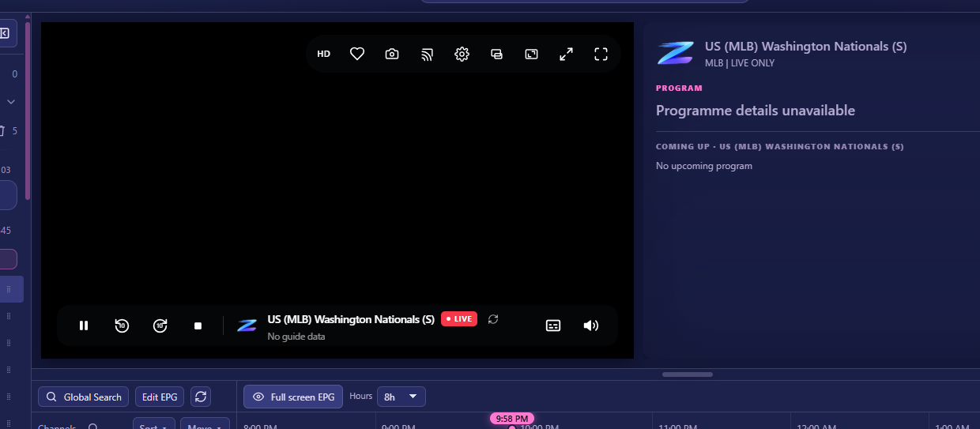Viewport: 980px width, 429px height.
Task: Open the Sort dropdown
Action: [153, 425]
